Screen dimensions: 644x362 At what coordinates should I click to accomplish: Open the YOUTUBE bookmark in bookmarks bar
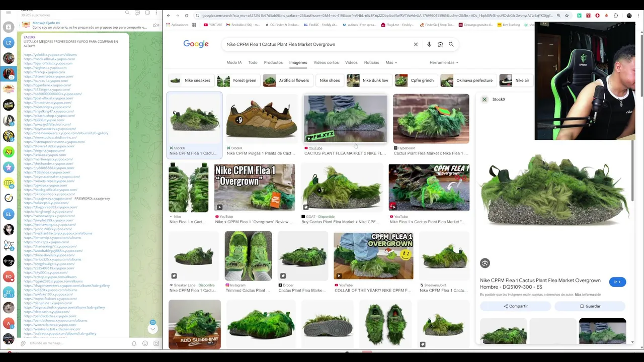tap(212, 25)
